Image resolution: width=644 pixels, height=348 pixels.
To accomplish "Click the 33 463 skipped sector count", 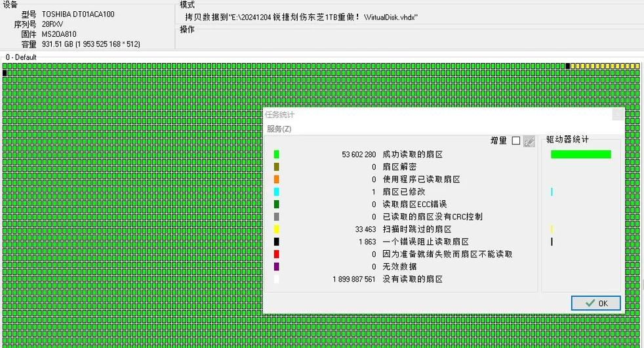I will (365, 229).
